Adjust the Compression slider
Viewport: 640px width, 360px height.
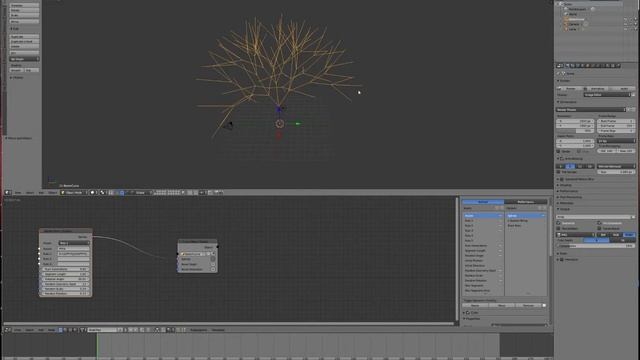596,246
